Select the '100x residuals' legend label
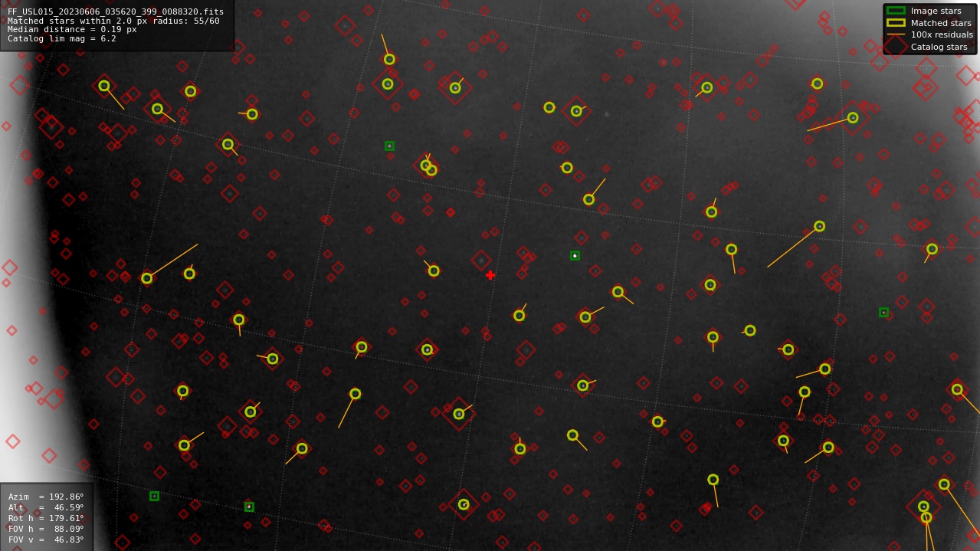 [x=942, y=34]
